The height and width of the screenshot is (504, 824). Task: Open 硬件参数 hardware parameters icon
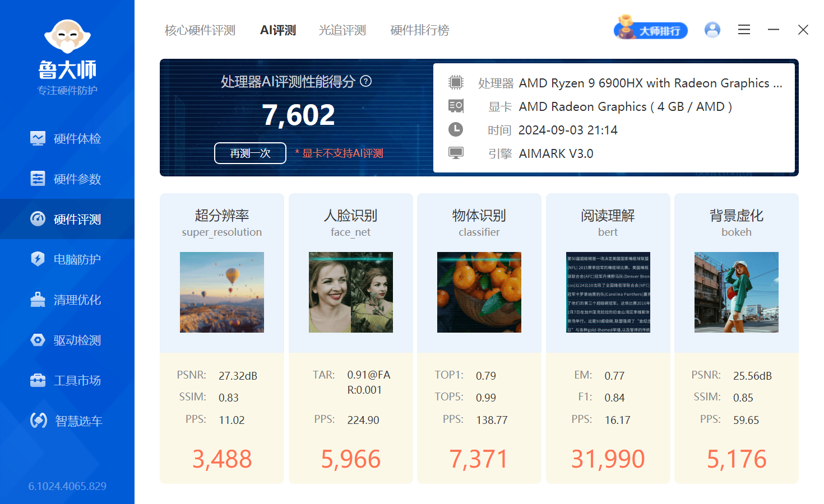[38, 179]
